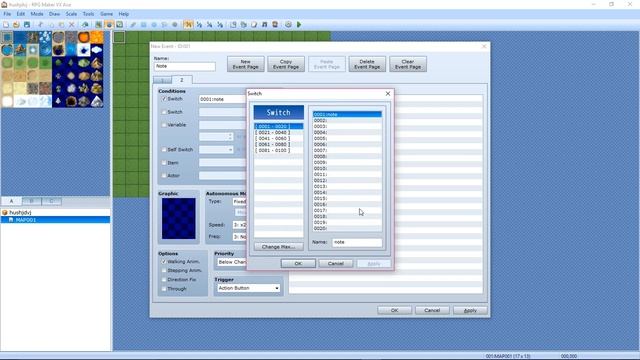Uncheck the first Switch condition checkbox
The image size is (640, 360).
click(164, 99)
